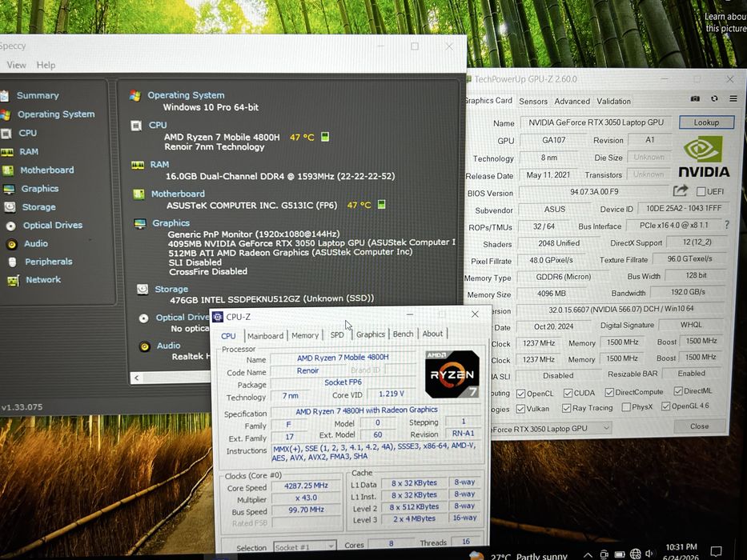Click the BIOS export share icon in GPU-Z
The width and height of the screenshot is (747, 560).
click(681, 191)
